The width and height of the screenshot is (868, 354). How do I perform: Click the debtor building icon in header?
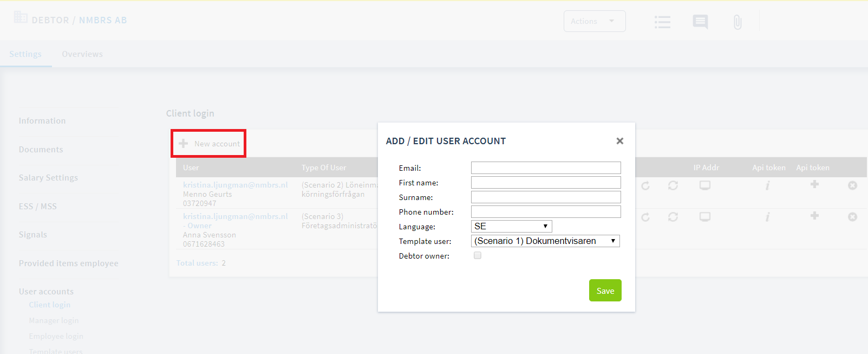[21, 17]
